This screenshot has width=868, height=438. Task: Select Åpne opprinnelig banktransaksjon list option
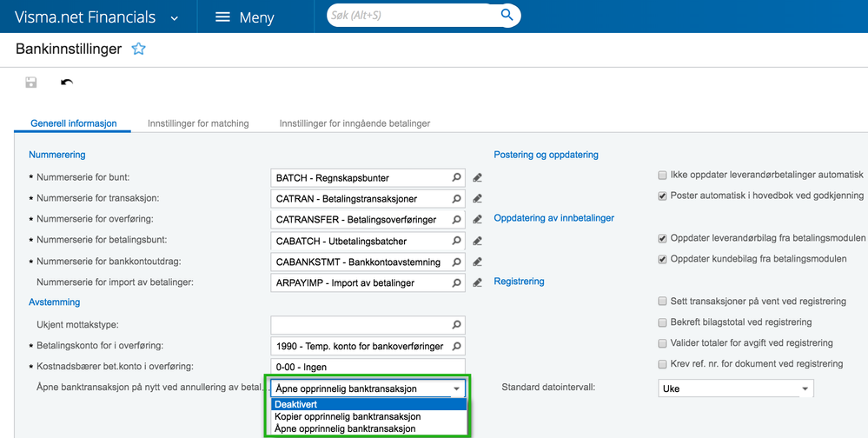[368, 428]
